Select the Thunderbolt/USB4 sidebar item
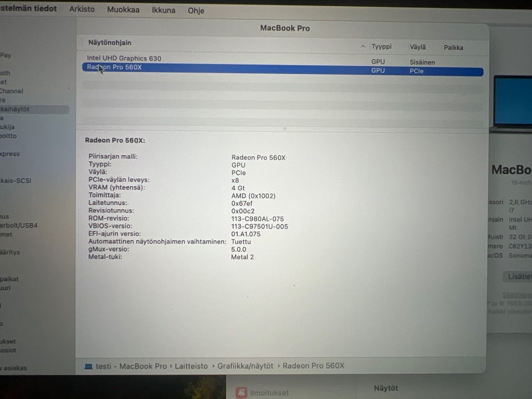The width and height of the screenshot is (532, 399). pyautogui.click(x=19, y=226)
